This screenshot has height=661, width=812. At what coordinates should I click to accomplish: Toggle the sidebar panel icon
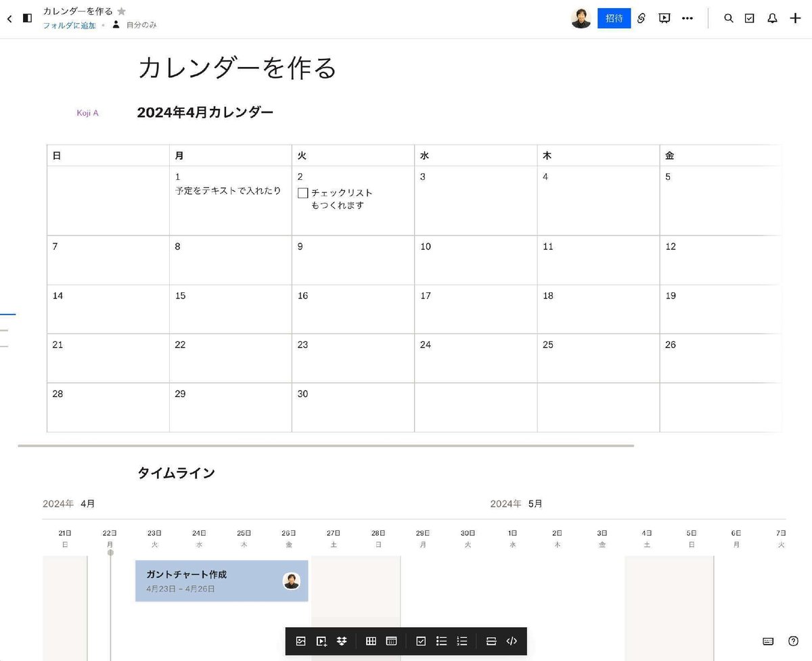(x=27, y=19)
